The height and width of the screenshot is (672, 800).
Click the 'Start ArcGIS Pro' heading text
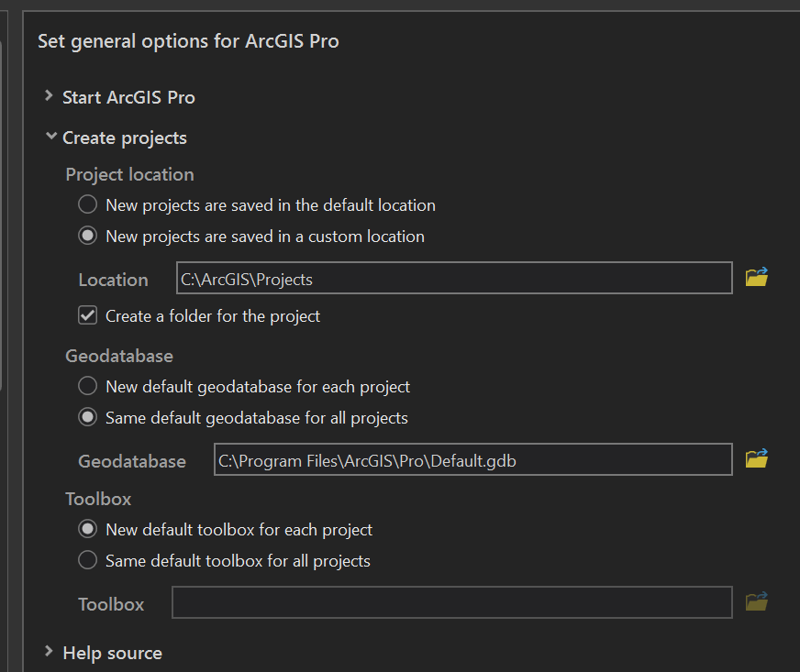coord(128,97)
